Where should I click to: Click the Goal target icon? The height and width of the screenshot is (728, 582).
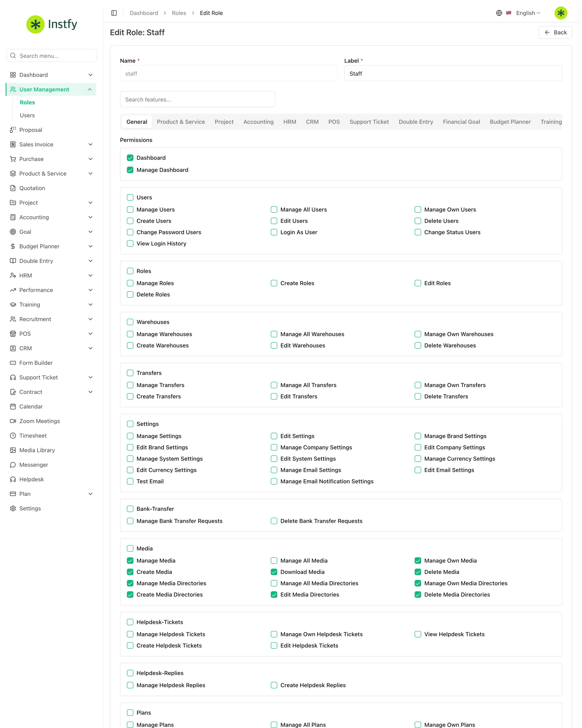pyautogui.click(x=13, y=232)
